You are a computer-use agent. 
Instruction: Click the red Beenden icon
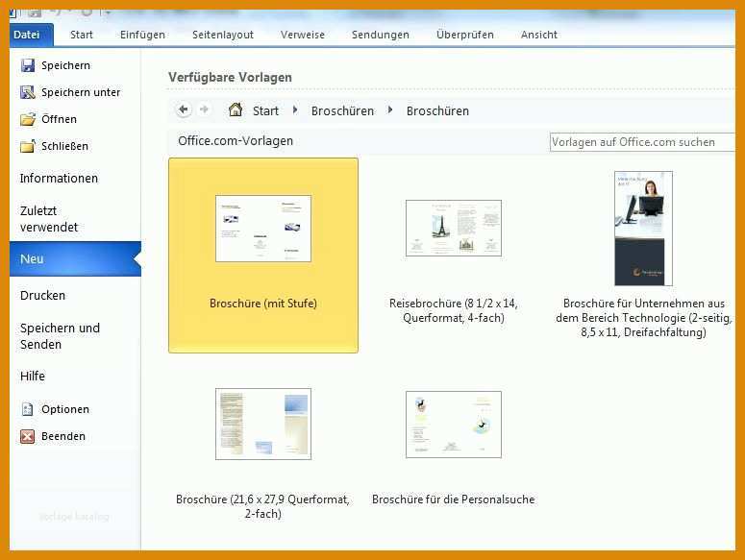click(x=28, y=436)
